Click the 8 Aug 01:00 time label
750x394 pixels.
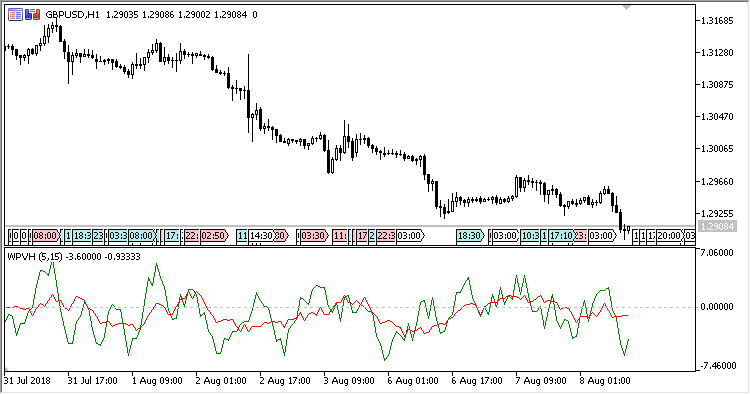click(605, 381)
